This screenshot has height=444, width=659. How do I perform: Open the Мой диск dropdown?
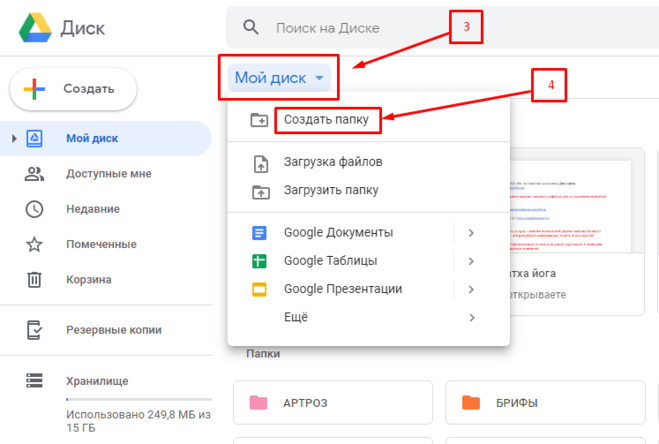279,77
